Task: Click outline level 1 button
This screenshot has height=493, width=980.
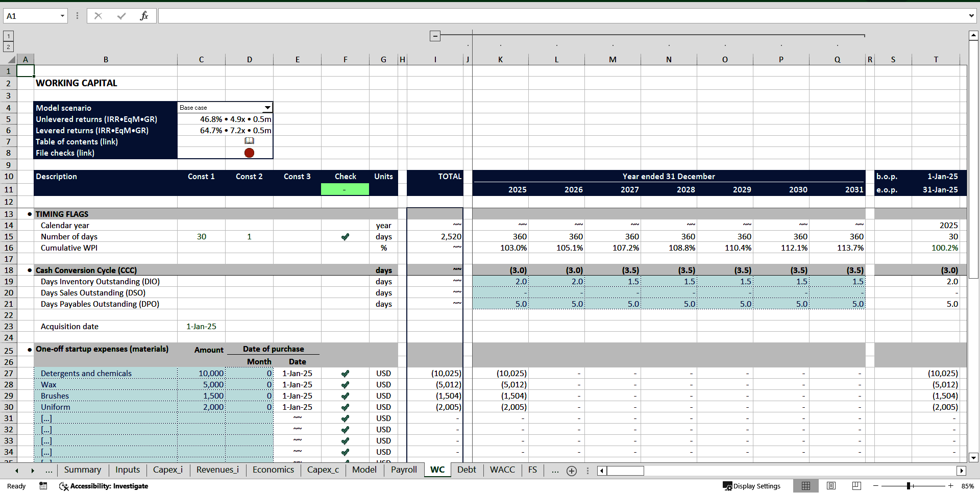Action: click(8, 36)
